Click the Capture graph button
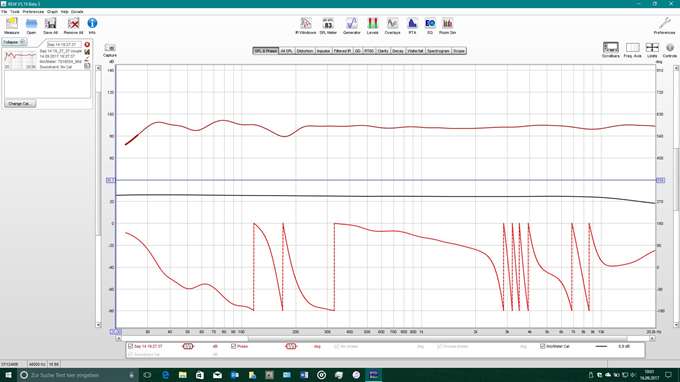 point(110,50)
